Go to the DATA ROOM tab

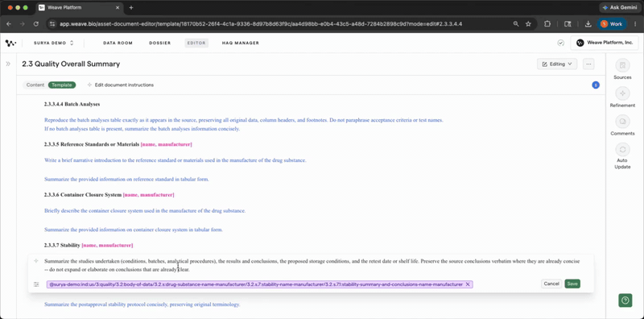click(118, 43)
